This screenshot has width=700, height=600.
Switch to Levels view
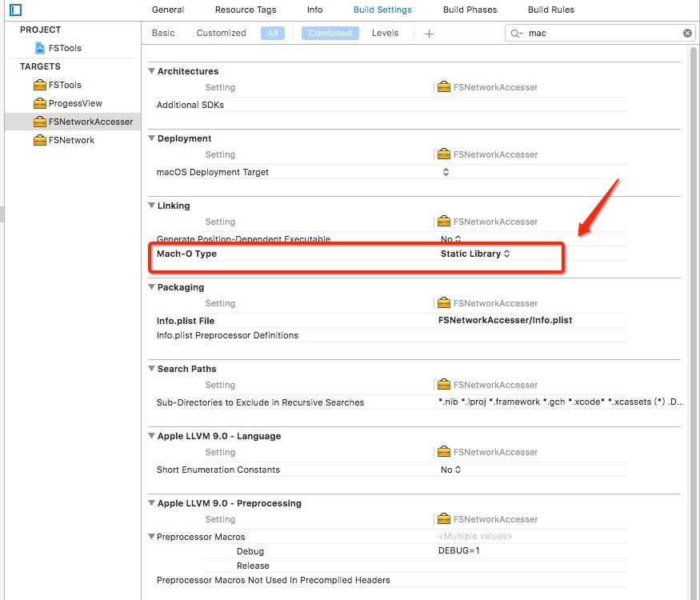coord(385,33)
